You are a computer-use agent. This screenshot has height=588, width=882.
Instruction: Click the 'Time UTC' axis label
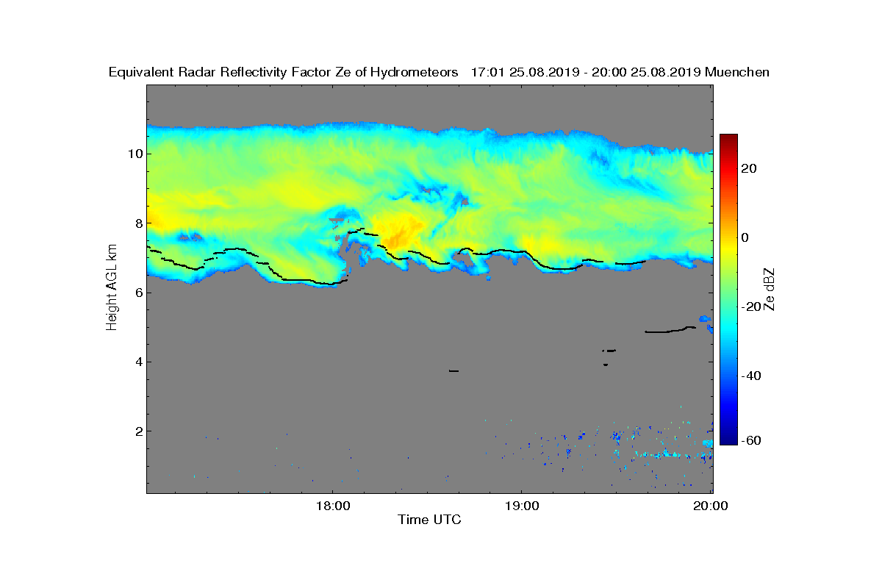click(430, 520)
